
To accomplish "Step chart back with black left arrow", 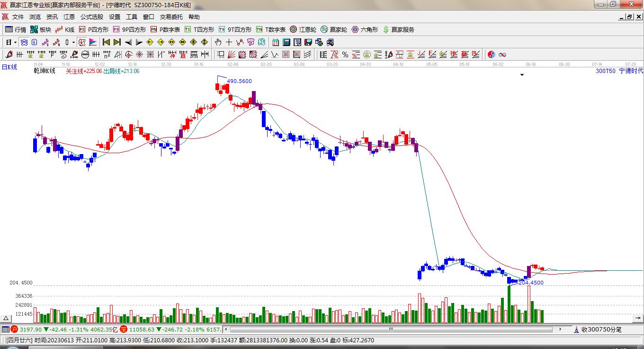I will pos(128,42).
